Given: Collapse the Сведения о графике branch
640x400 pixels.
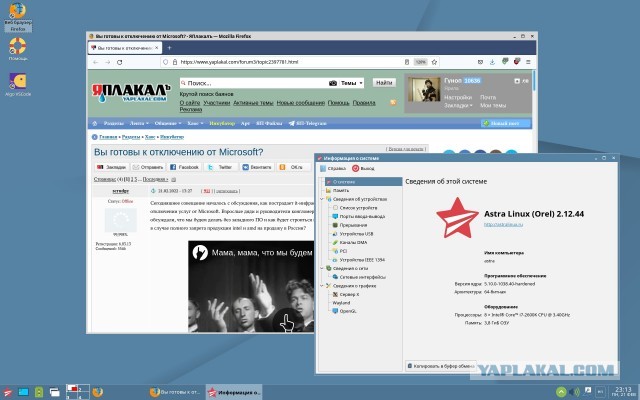Looking at the screenshot, I should [322, 286].
